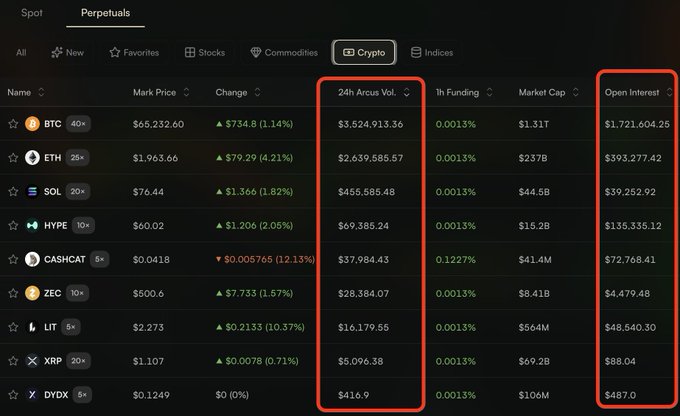Sort by Open Interest column
This screenshot has width=680, height=416.
[x=638, y=92]
